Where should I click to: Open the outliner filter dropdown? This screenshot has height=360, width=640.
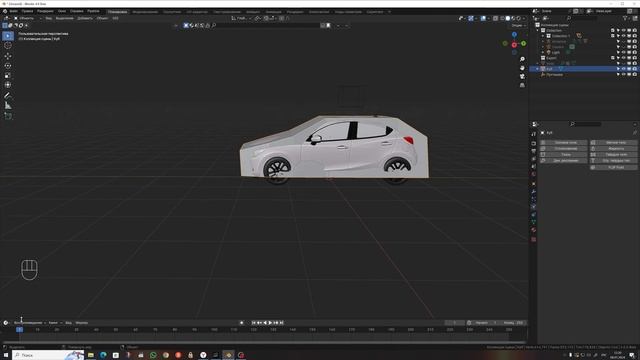627,18
